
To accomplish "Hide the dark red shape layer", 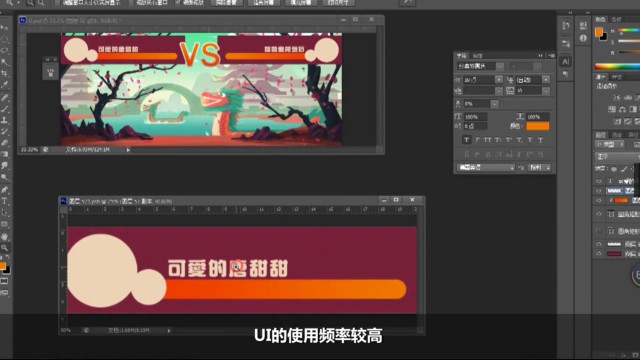I will [599, 254].
